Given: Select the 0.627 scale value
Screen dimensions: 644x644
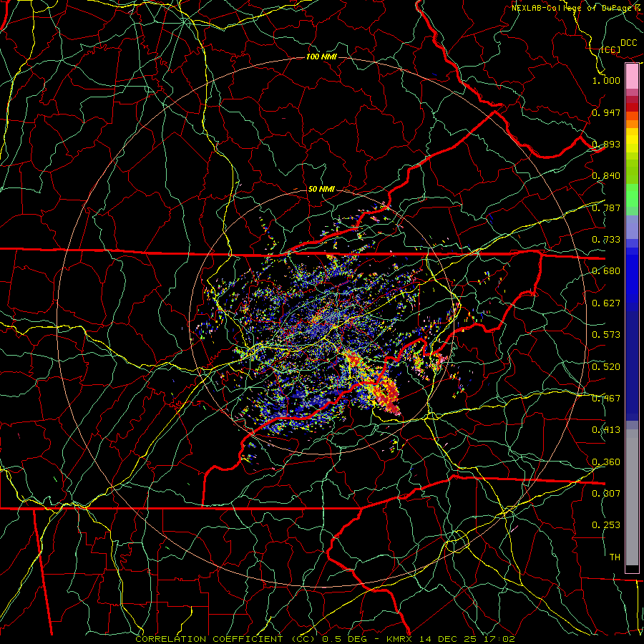Looking at the screenshot, I should (606, 303).
